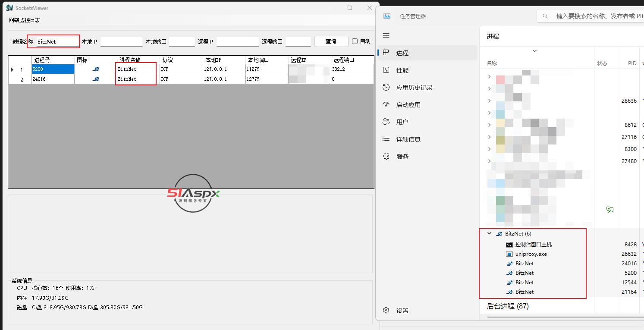
Task: Open the 进程 tab in Task Manager
Action: pos(428,53)
